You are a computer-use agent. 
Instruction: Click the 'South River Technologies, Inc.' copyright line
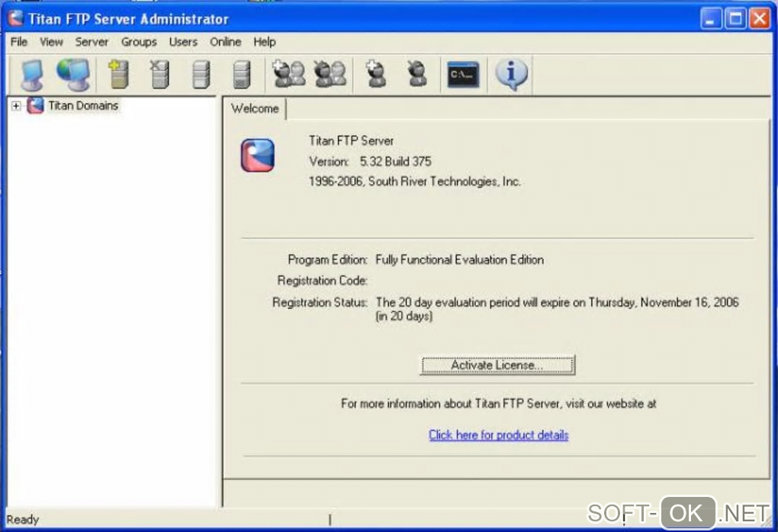[x=415, y=181]
